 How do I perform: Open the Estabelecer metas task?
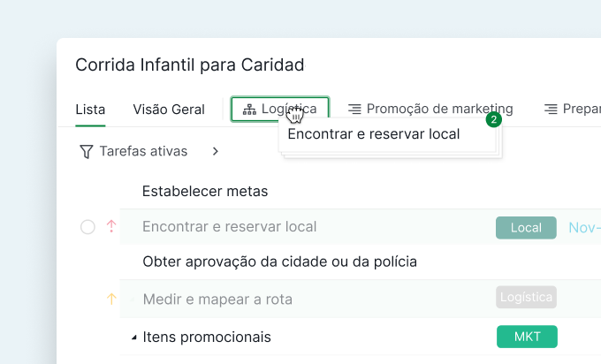pos(205,191)
